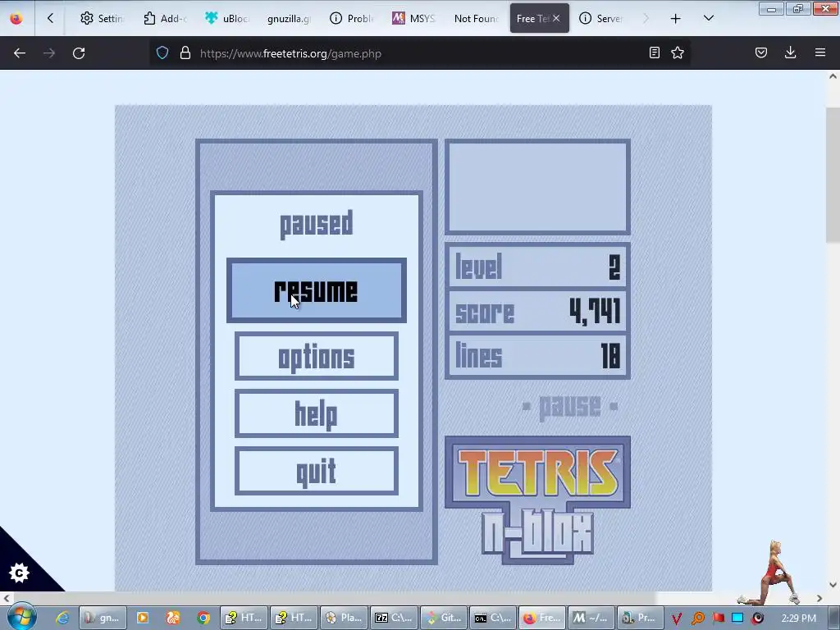Open the gn... taskbar window
Image resolution: width=840 pixels, height=630 pixels.
[x=103, y=619]
